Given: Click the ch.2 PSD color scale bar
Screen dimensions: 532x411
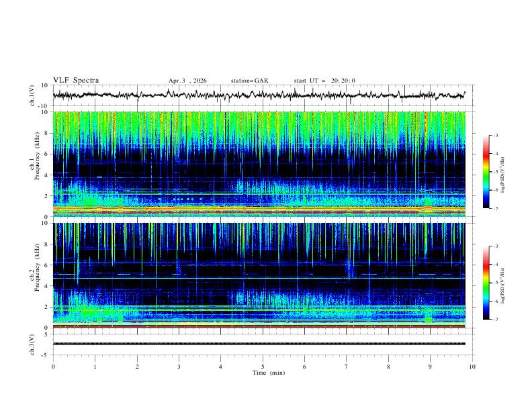Looking at the screenshot, I should [486, 283].
